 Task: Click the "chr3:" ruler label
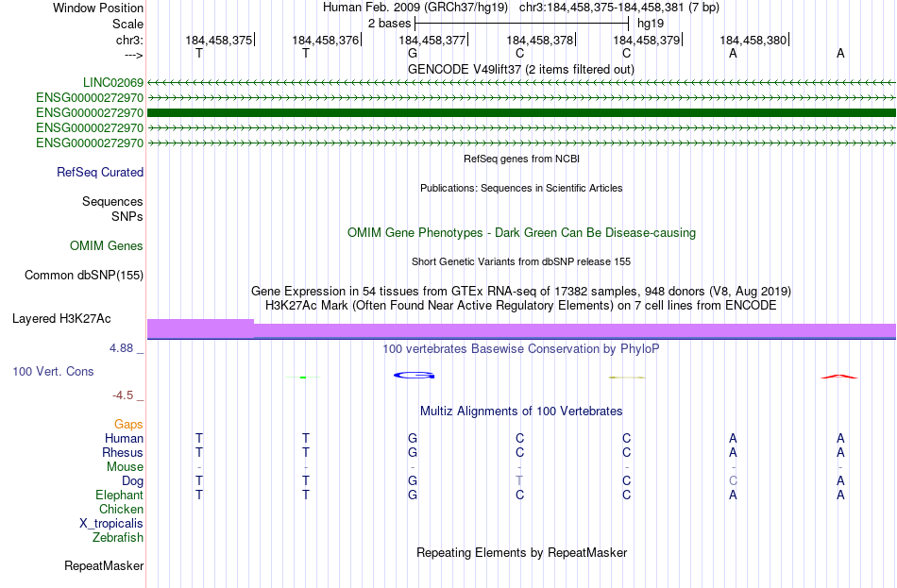coord(129,40)
